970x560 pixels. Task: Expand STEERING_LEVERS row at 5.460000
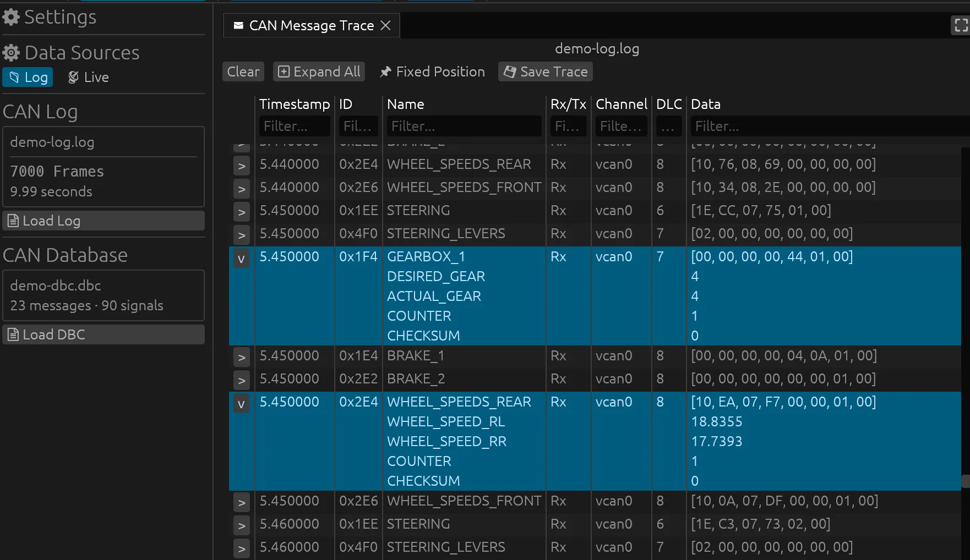[x=241, y=548]
